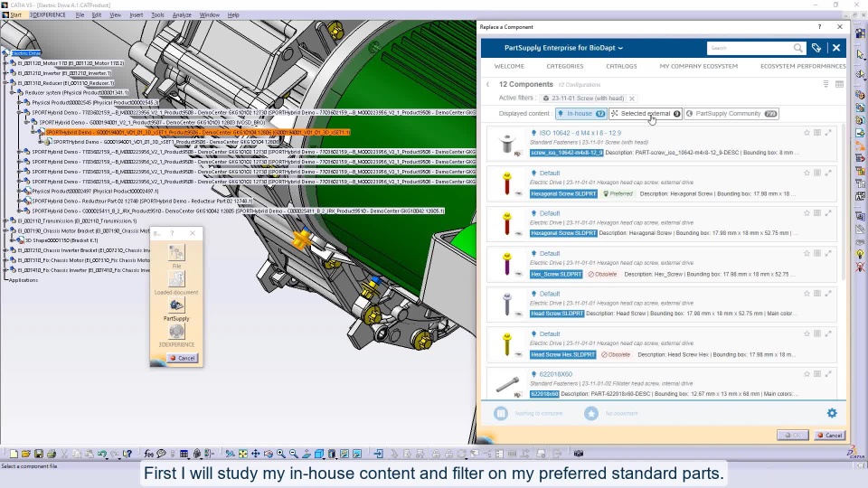Click the search magnifier in PartSupply
Viewport: 868px width, 488px height.
[797, 48]
